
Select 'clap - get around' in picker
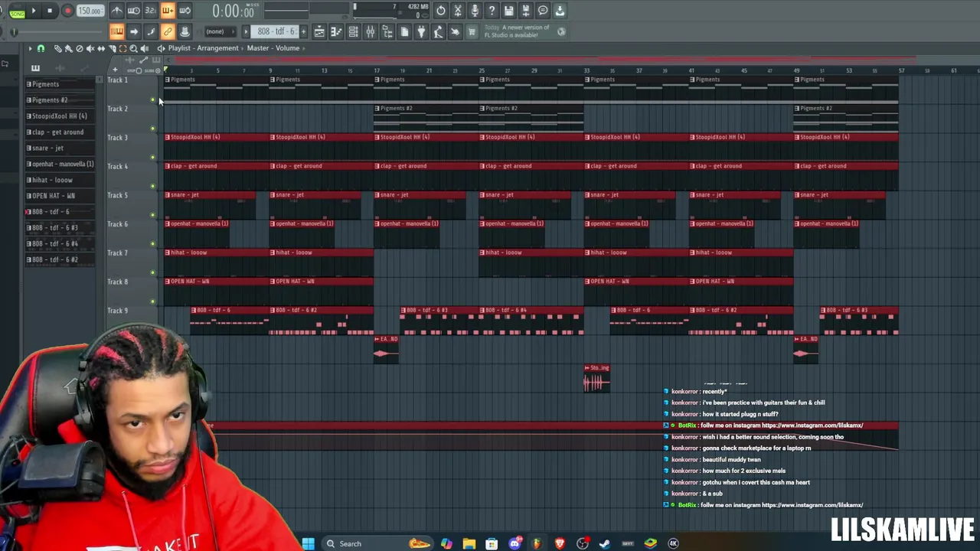tap(60, 132)
